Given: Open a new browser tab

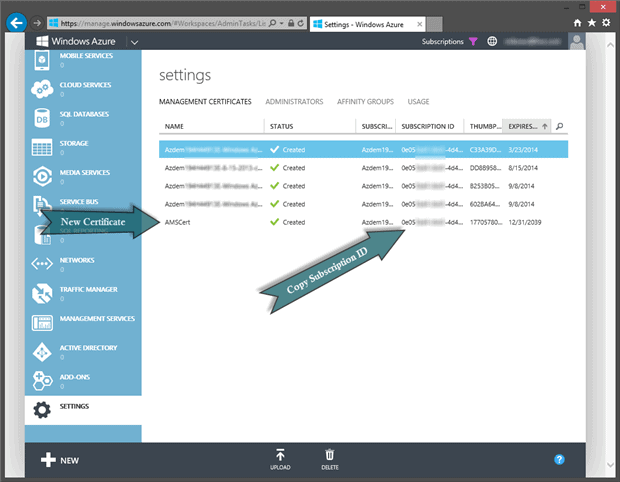Looking at the screenshot, I should (434, 25).
